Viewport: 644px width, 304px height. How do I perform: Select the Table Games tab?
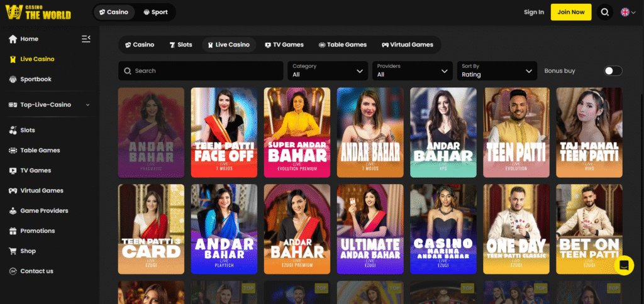pos(343,45)
